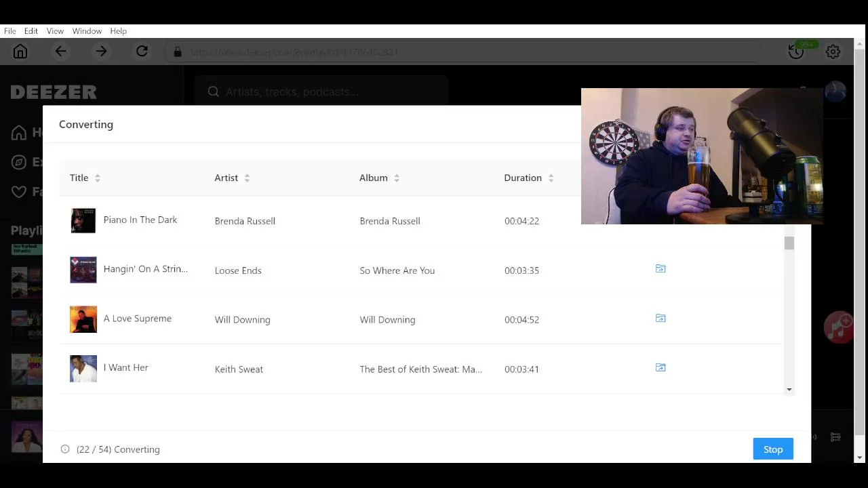Click the Piano In The Dark title
868x488 pixels.
click(140, 220)
